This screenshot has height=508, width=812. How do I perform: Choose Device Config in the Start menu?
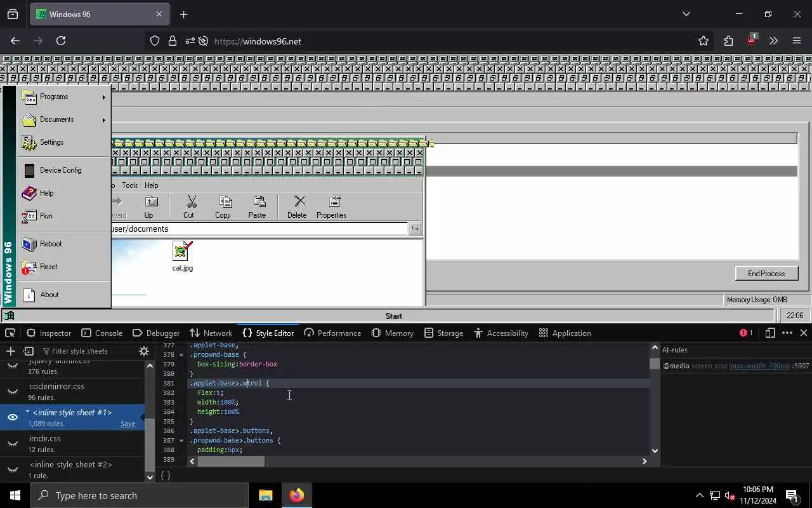click(63, 170)
